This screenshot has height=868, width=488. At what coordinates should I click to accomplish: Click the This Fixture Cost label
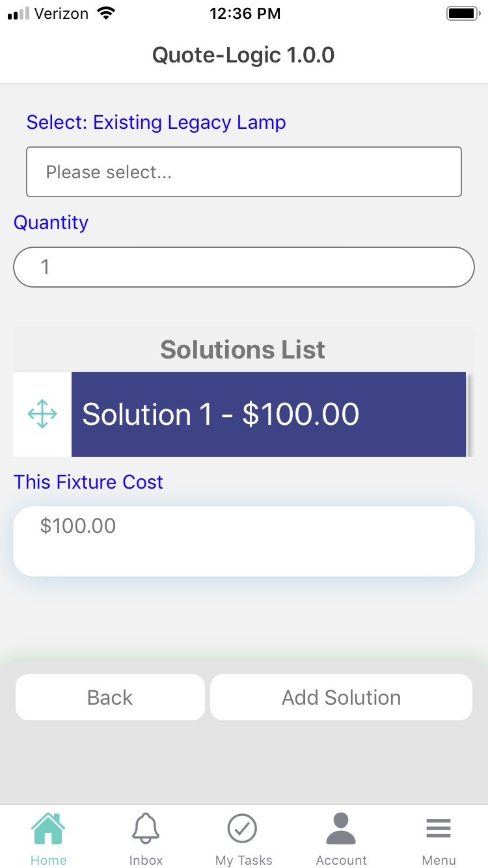pos(88,482)
